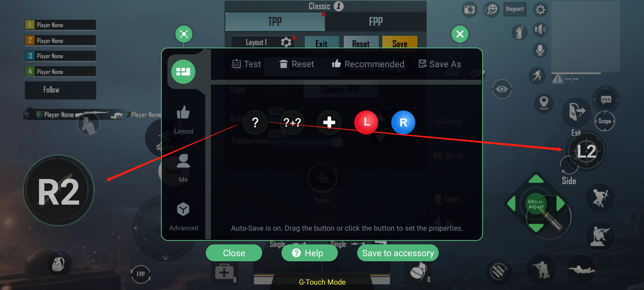Image resolution: width=644 pixels, height=290 pixels.
Task: Click the green up arrow of Mirco-adjust
Action: [536, 179]
